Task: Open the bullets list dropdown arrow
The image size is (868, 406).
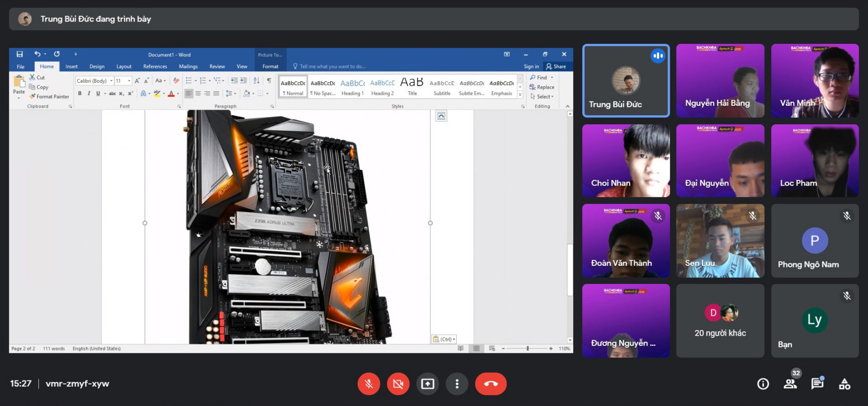Action: click(x=195, y=81)
